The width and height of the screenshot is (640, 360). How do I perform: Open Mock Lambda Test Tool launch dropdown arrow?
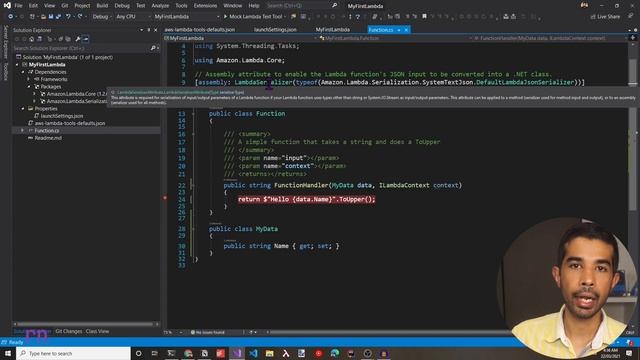click(x=285, y=17)
